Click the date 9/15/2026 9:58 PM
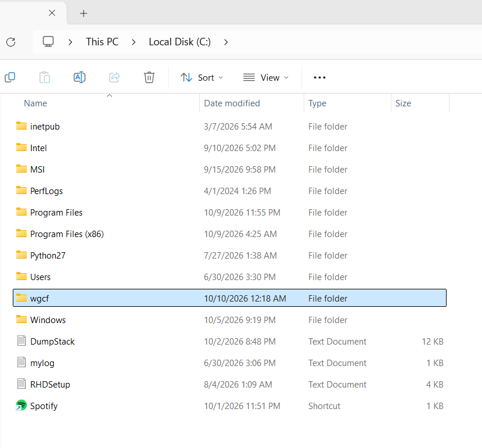Viewport: 482px width, 448px height. point(240,170)
